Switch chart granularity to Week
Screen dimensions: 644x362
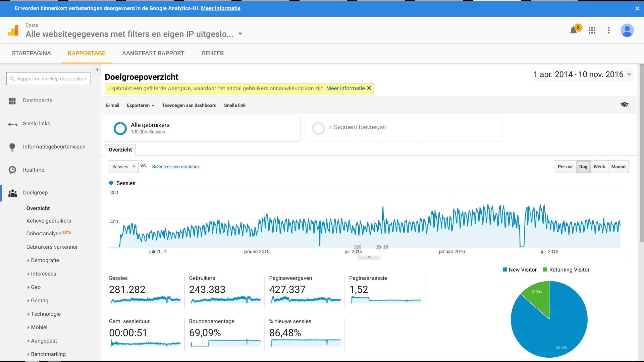599,167
